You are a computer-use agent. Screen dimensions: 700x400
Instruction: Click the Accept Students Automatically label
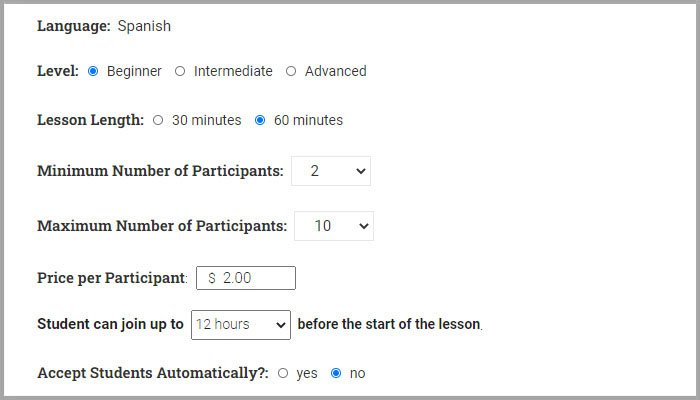[152, 373]
